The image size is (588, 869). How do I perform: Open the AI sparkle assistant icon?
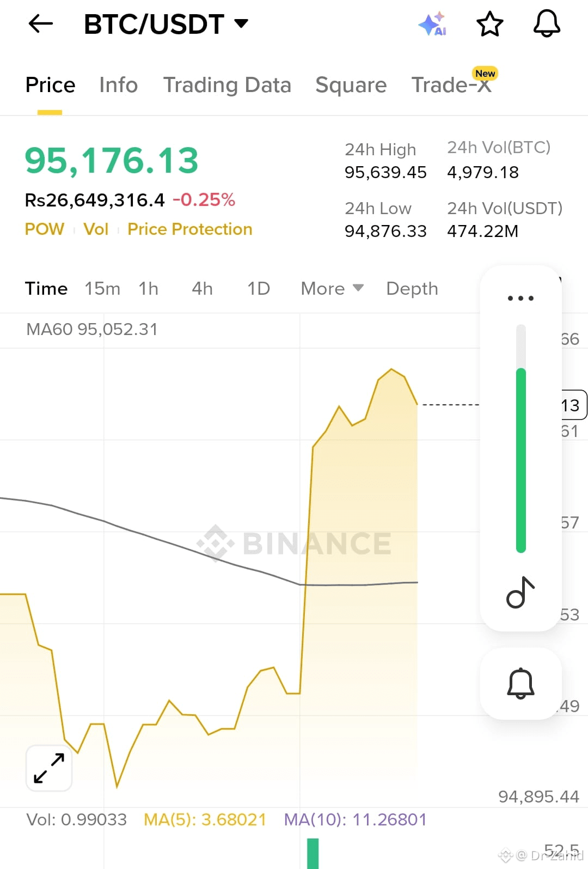click(x=433, y=24)
